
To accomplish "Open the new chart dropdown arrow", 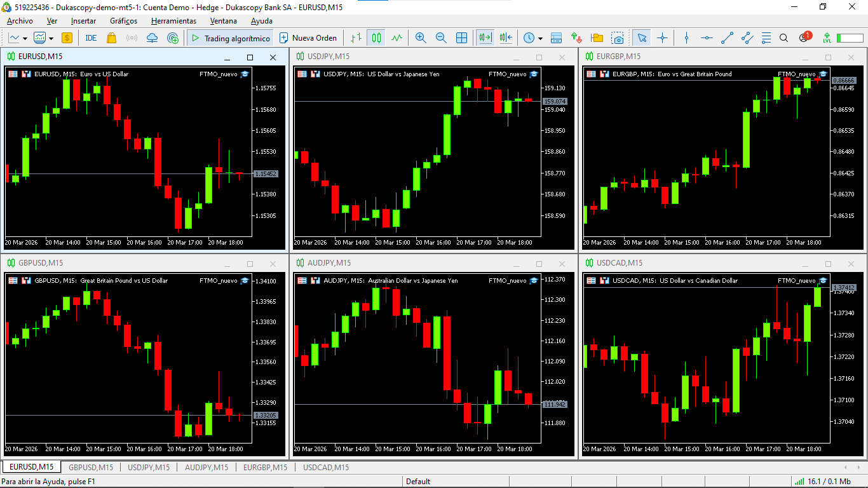I will (x=25, y=38).
